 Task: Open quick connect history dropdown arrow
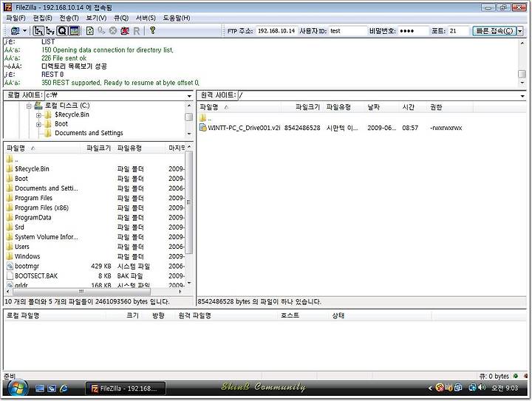[x=519, y=31]
